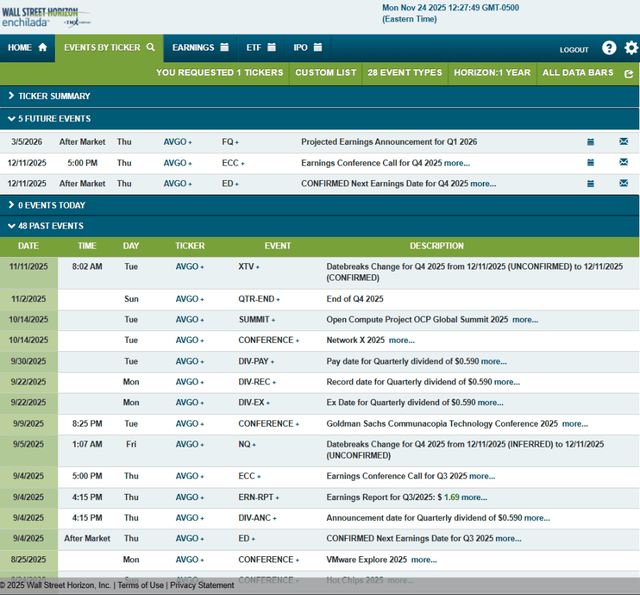Expand the 0 Events Today section
The image size is (640, 595).
click(50, 205)
